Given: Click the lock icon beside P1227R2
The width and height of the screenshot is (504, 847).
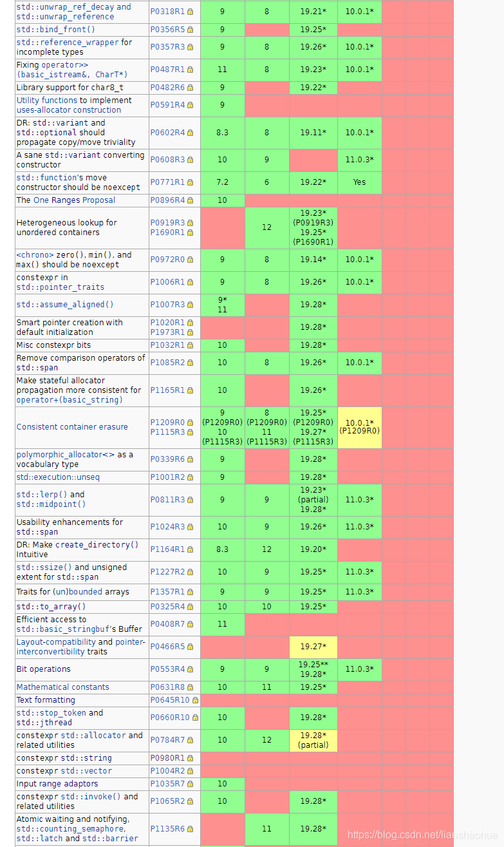Looking at the screenshot, I should pos(190,572).
